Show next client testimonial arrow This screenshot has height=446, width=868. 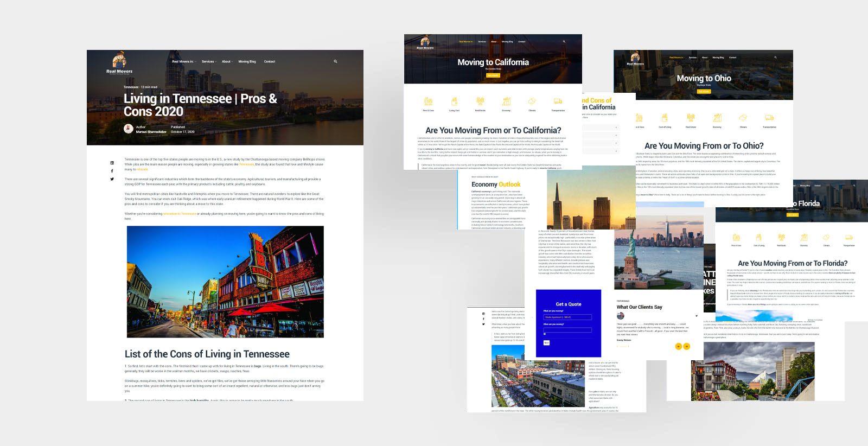(687, 346)
